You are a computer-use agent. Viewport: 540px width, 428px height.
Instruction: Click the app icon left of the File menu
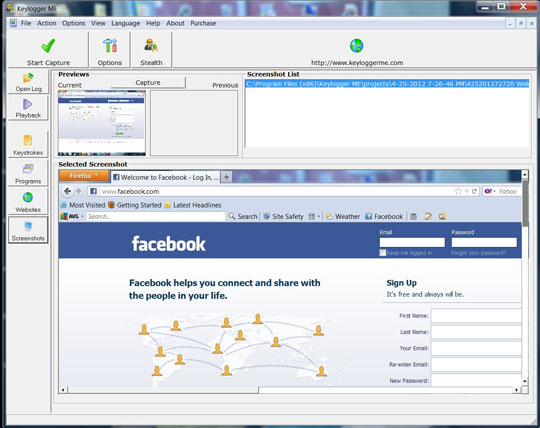click(x=13, y=23)
